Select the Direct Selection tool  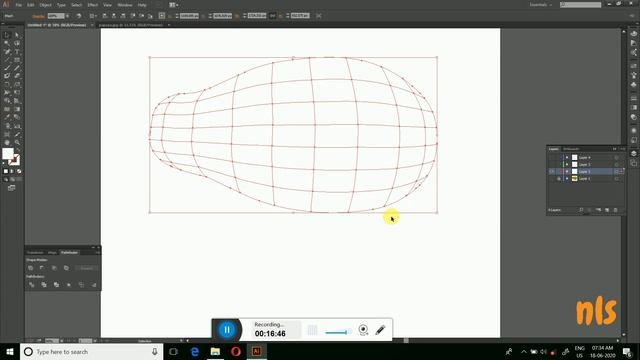17,36
